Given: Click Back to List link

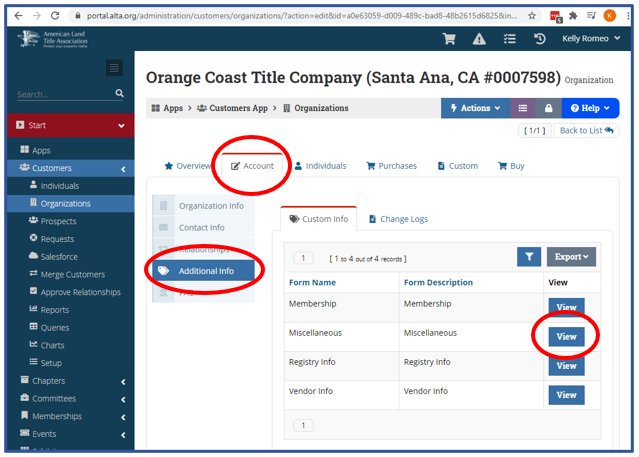Looking at the screenshot, I should [586, 130].
